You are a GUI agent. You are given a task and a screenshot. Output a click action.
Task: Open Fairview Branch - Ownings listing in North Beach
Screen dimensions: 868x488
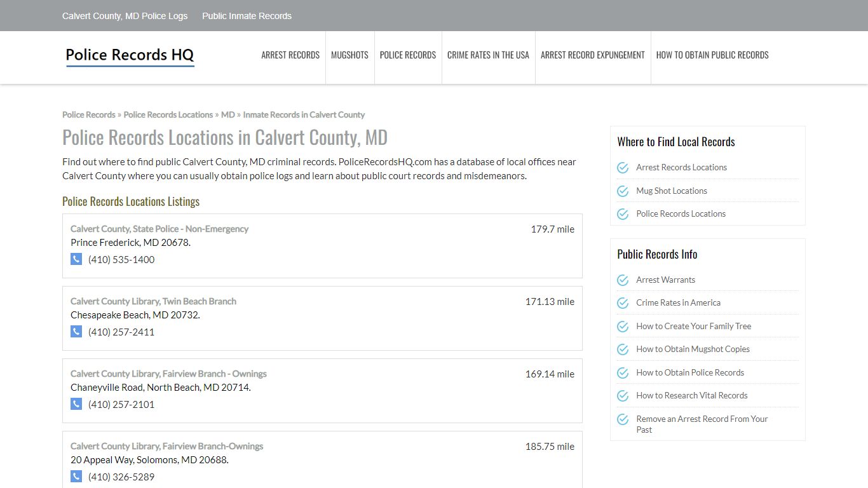[168, 374]
